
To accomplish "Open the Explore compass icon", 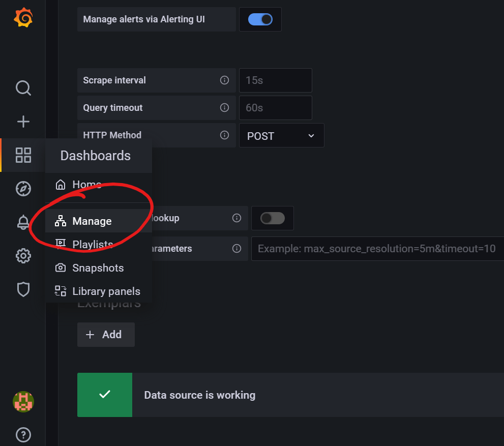I will (x=23, y=189).
